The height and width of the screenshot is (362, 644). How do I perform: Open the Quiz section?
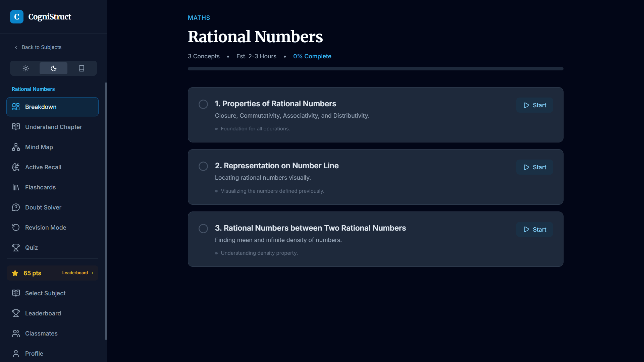(31, 247)
